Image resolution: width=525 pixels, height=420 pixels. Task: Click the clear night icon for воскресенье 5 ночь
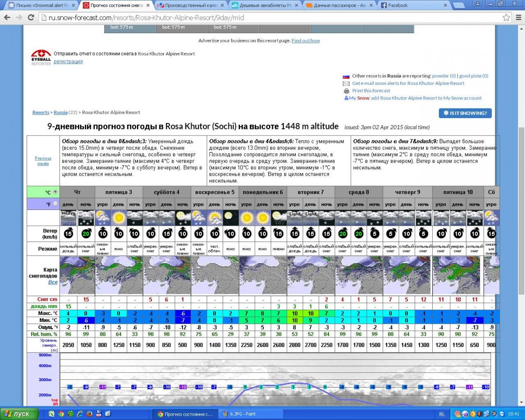pyautogui.click(x=231, y=217)
